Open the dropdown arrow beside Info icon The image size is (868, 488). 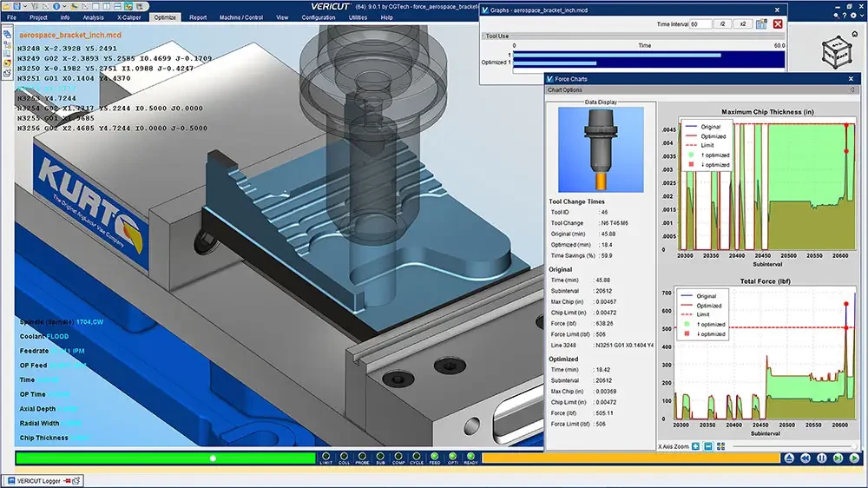click(x=64, y=7)
